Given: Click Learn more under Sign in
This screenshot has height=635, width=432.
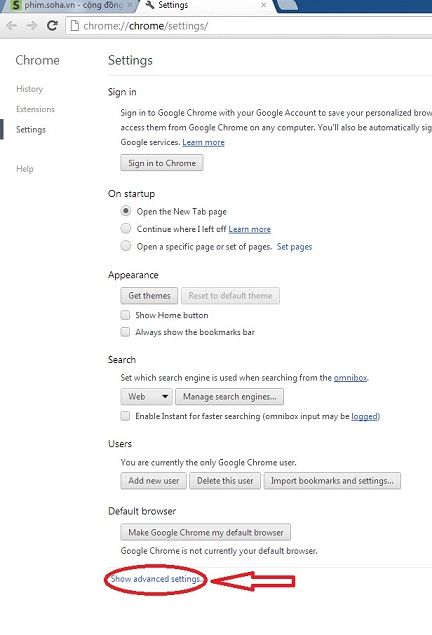Looking at the screenshot, I should [x=203, y=143].
